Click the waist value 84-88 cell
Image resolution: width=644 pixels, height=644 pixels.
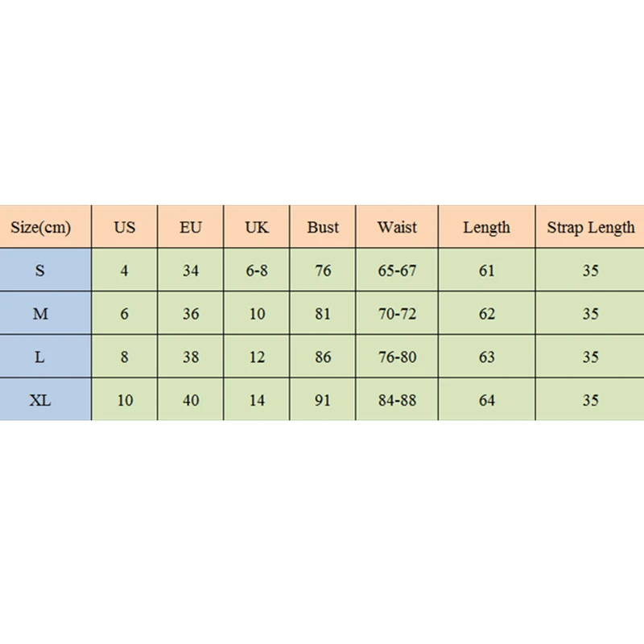[x=398, y=400]
